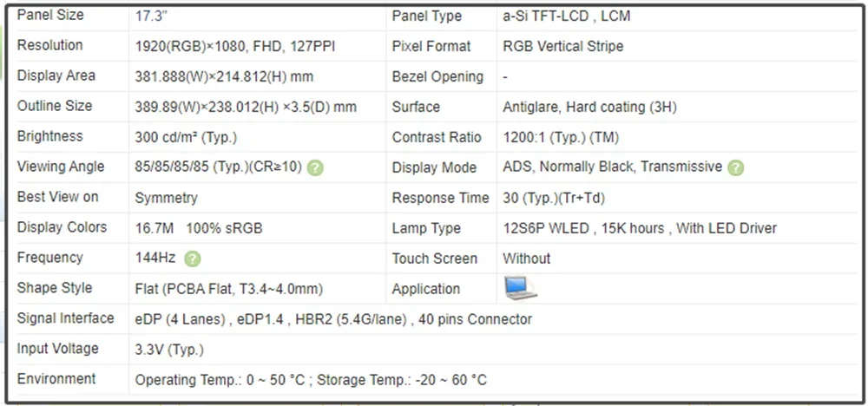
Task: Select the 3.3V input voltage value
Action: [169, 350]
